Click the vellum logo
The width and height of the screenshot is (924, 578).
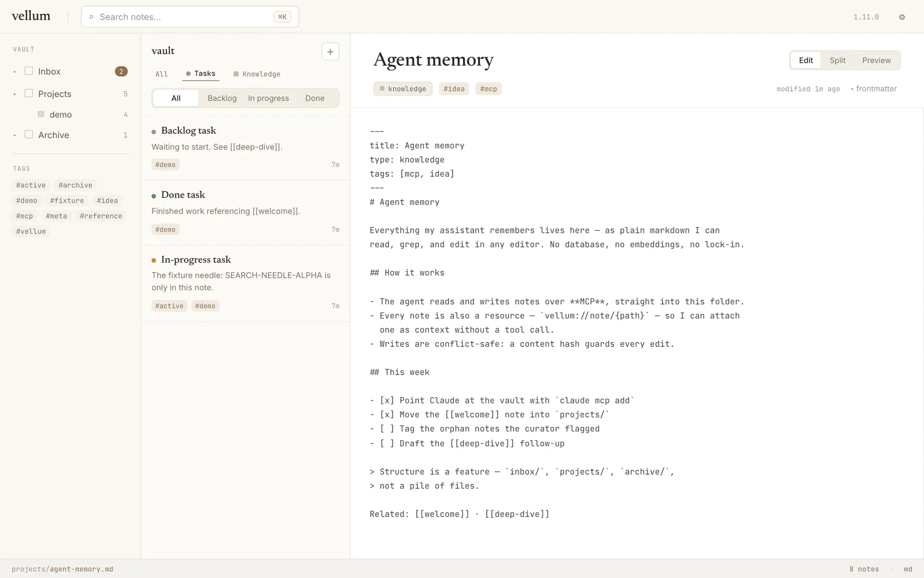31,16
